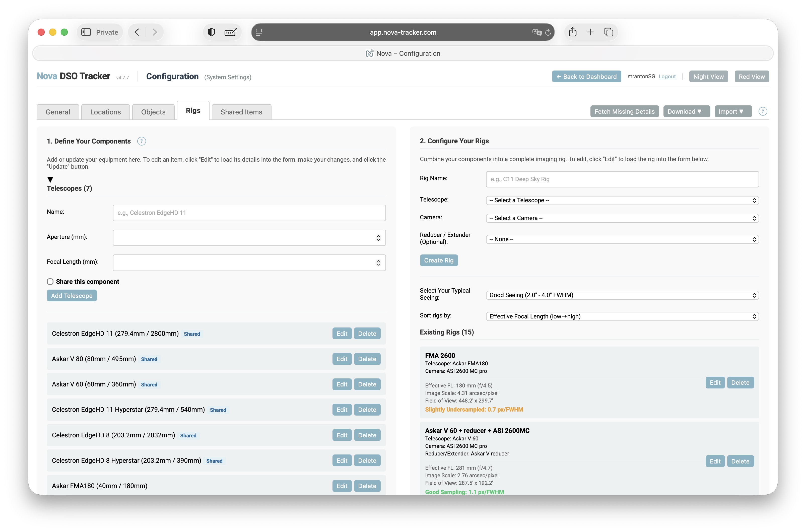The image size is (806, 532).
Task: Enable Share this component checkbox
Action: tap(50, 281)
